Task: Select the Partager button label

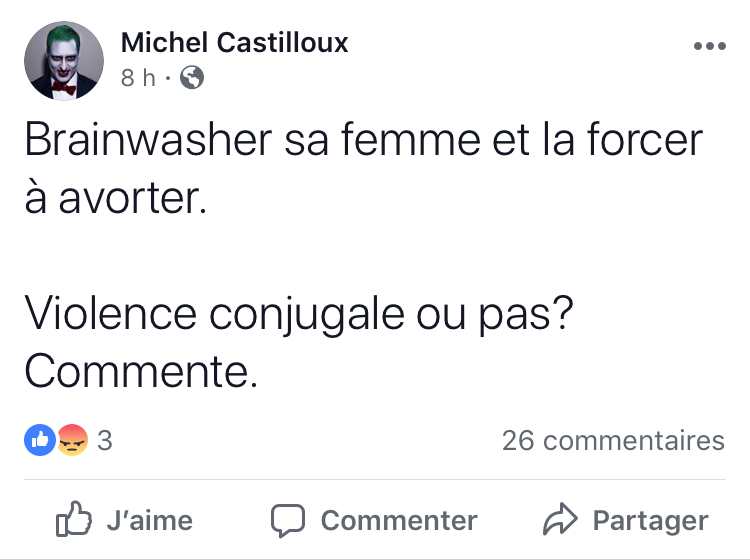Action: pos(651,521)
